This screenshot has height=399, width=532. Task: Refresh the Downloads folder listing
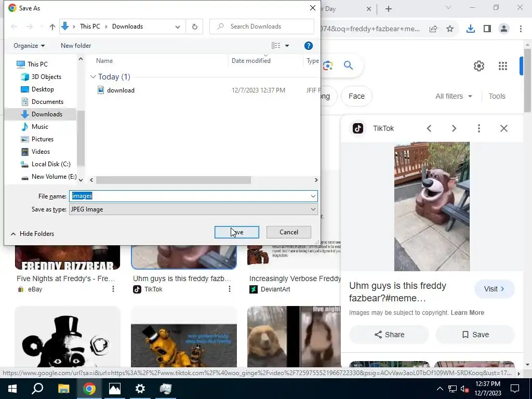click(x=194, y=26)
